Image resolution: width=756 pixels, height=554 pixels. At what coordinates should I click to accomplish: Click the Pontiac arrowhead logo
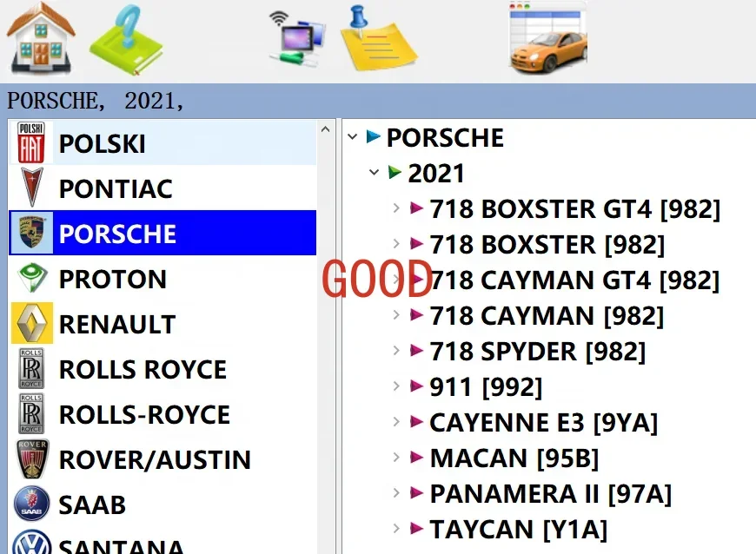tap(32, 188)
